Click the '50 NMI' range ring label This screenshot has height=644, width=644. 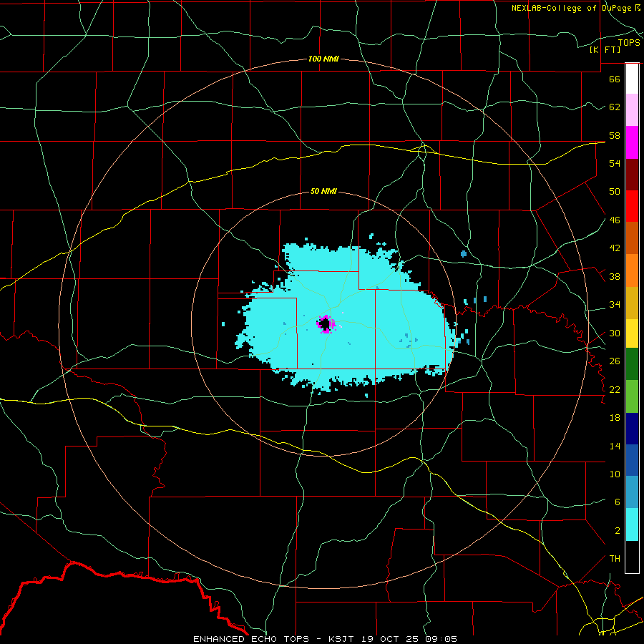click(323, 191)
